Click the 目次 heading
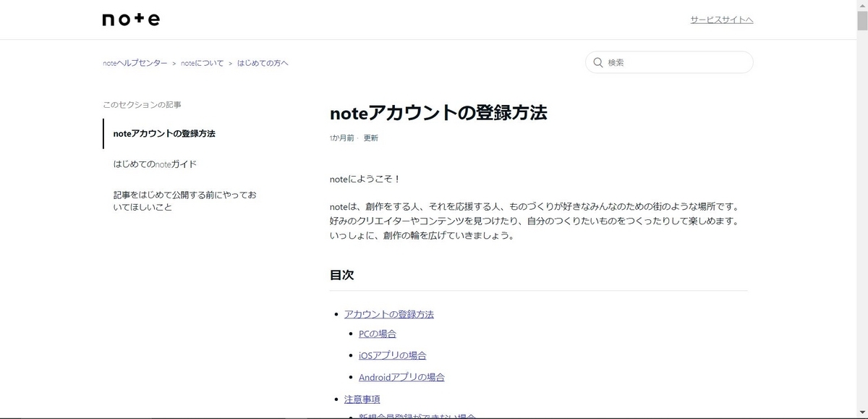Screen dimensions: 868x419 341,276
